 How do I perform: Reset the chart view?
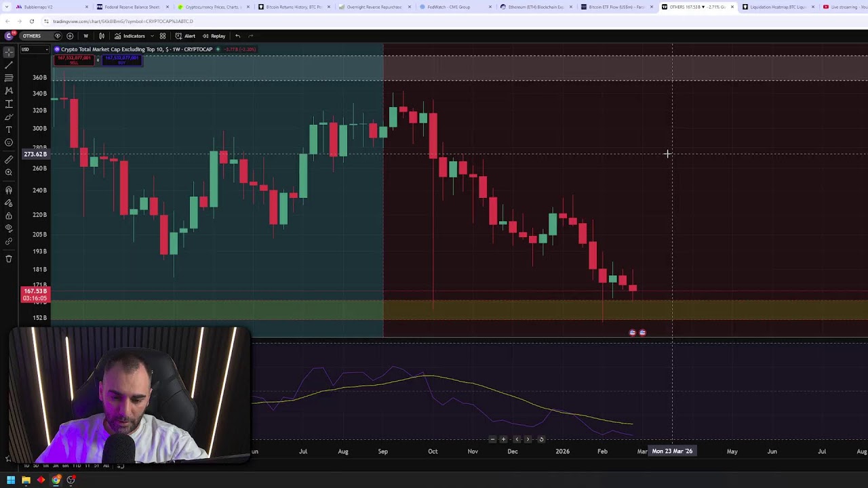pos(541,439)
